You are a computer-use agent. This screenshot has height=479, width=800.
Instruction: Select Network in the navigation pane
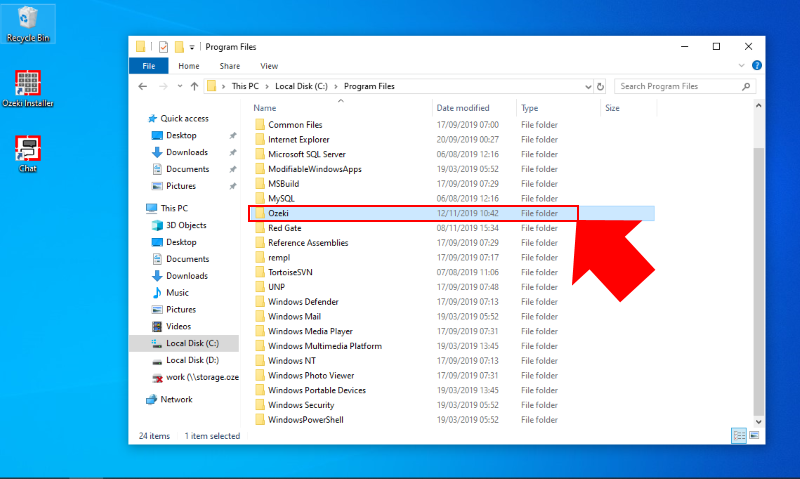coord(176,399)
